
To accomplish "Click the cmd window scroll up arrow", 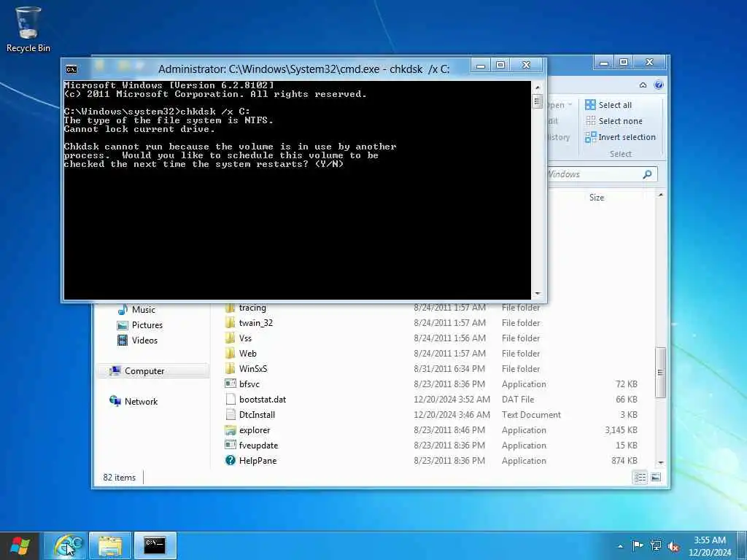I will pyautogui.click(x=538, y=87).
